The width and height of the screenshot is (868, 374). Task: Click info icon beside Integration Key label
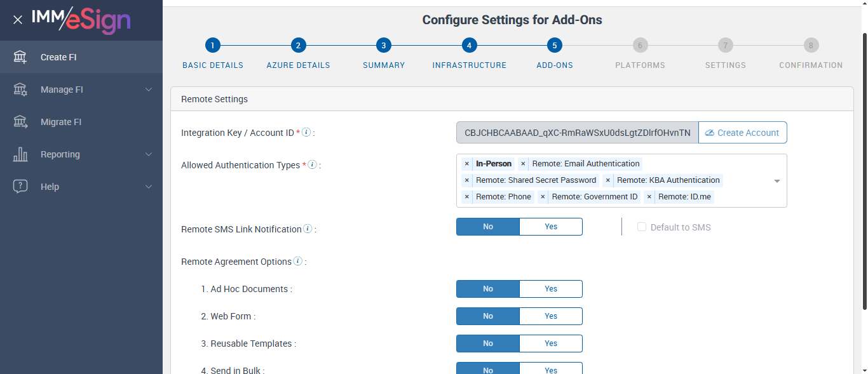coord(306,133)
